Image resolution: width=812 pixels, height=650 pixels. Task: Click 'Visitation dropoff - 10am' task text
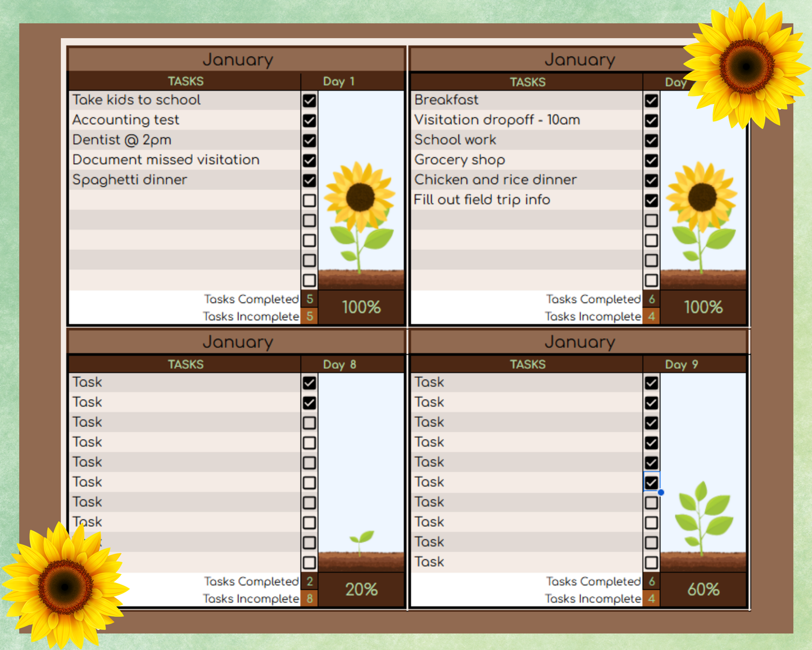click(497, 120)
